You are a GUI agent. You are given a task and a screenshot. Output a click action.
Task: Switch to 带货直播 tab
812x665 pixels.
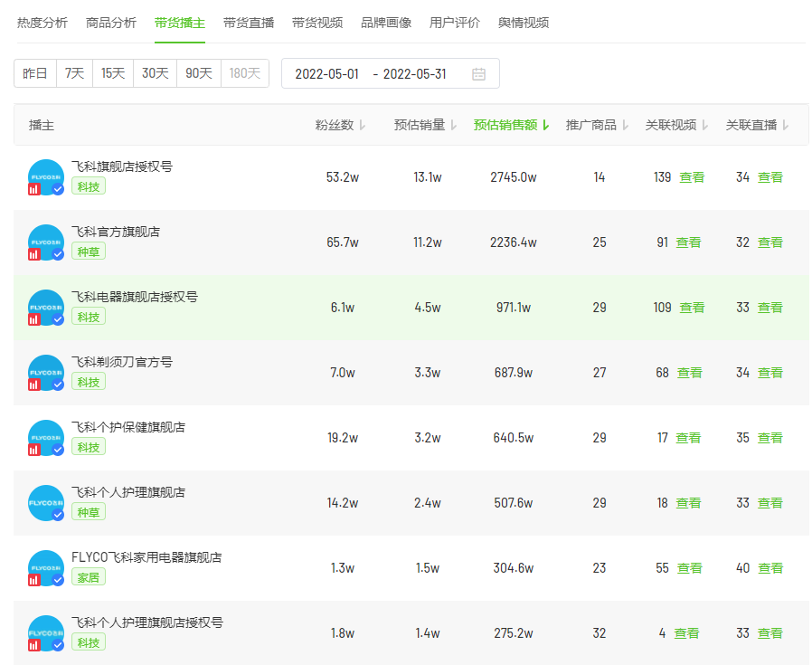pyautogui.click(x=249, y=23)
